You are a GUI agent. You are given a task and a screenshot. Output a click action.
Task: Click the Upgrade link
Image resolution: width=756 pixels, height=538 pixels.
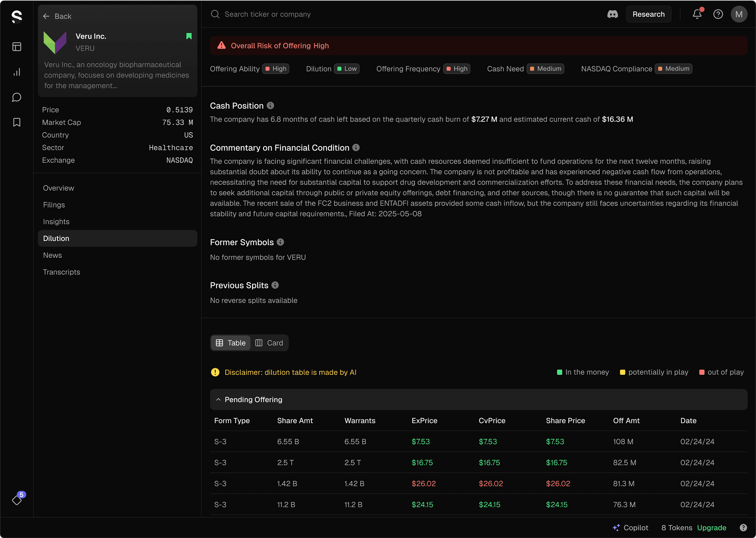click(x=712, y=528)
